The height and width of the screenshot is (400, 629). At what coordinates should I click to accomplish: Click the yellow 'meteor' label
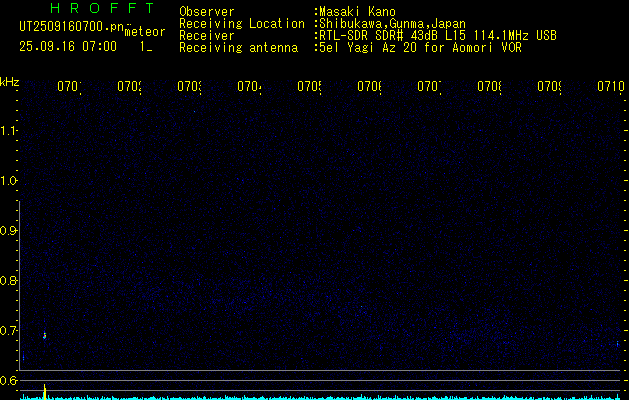tap(145, 32)
